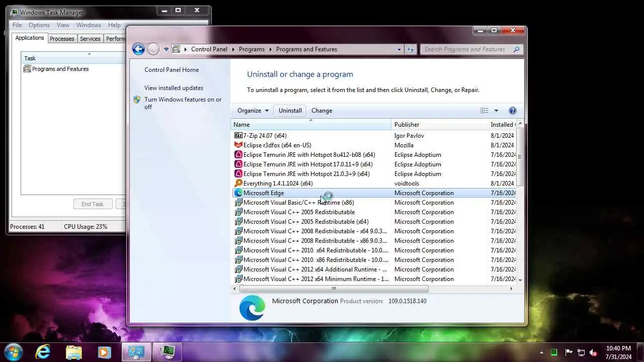
Task: Click the Refresh button beside address bar
Action: click(x=411, y=49)
